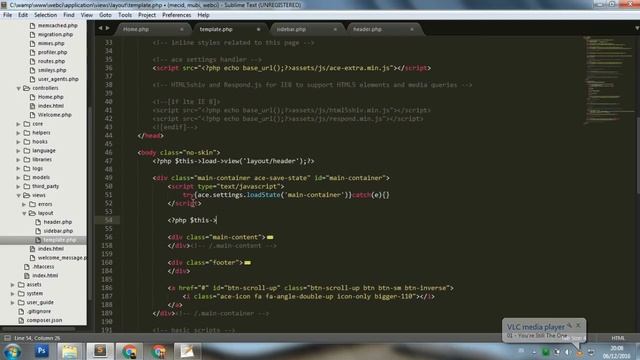Open .htaccess file in sidebar

point(43,267)
